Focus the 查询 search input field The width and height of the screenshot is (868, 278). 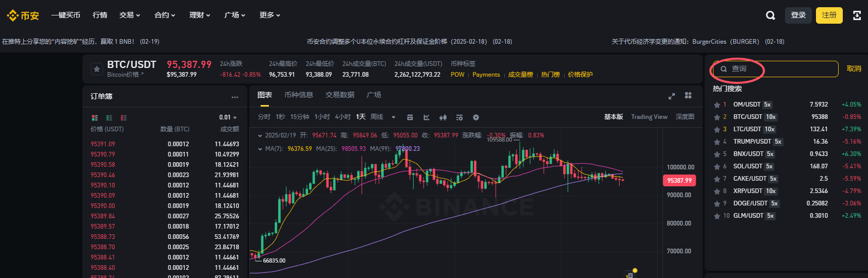[776, 69]
